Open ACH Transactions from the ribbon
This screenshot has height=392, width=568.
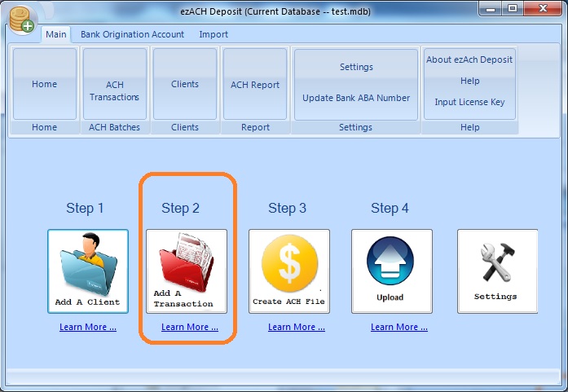pos(115,90)
